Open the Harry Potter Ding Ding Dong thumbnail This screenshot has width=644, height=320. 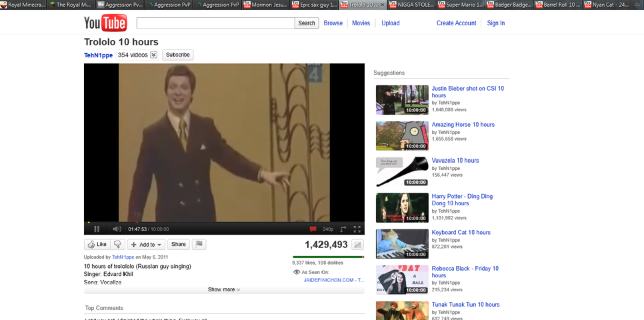pyautogui.click(x=402, y=208)
